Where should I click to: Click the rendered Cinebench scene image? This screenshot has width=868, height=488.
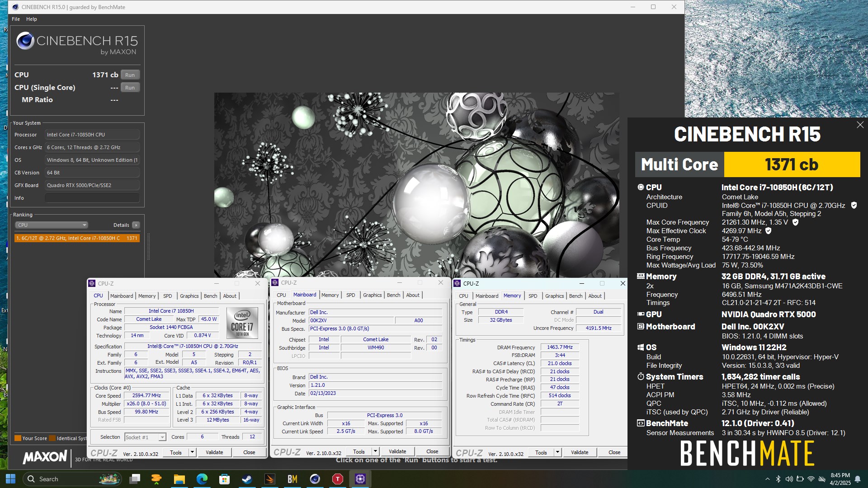tap(417, 185)
